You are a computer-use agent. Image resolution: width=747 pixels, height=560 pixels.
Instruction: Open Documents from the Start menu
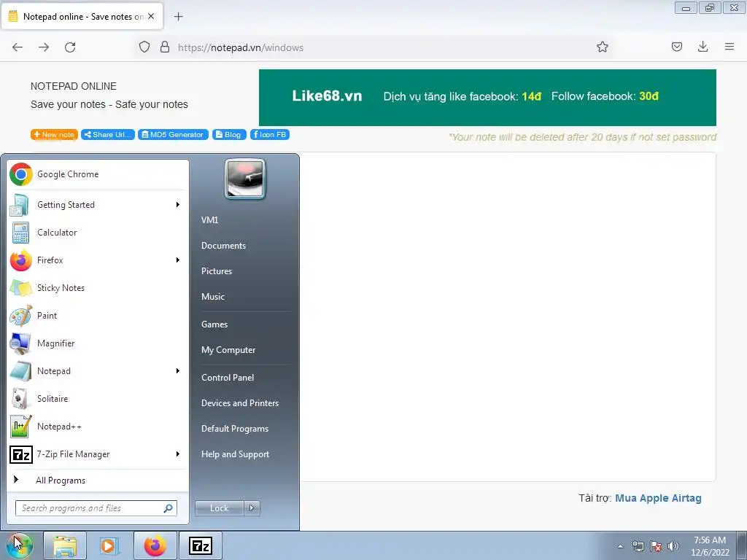pos(223,246)
